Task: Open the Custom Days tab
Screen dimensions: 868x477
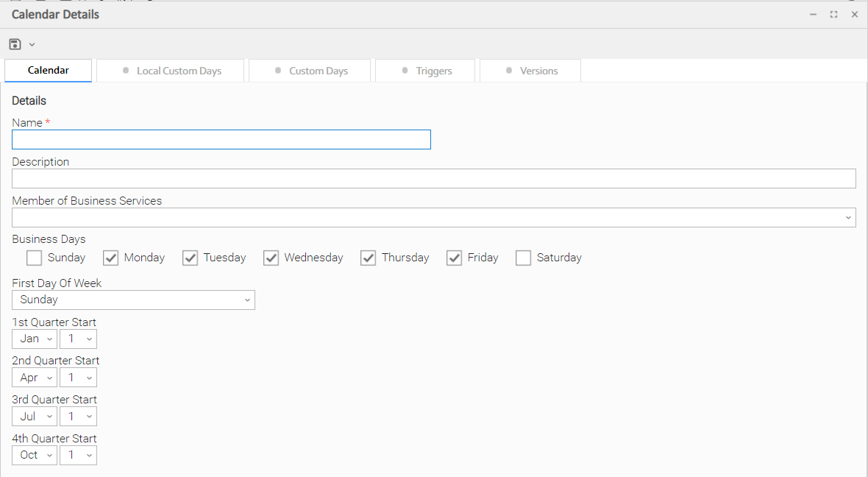Action: pyautogui.click(x=310, y=71)
